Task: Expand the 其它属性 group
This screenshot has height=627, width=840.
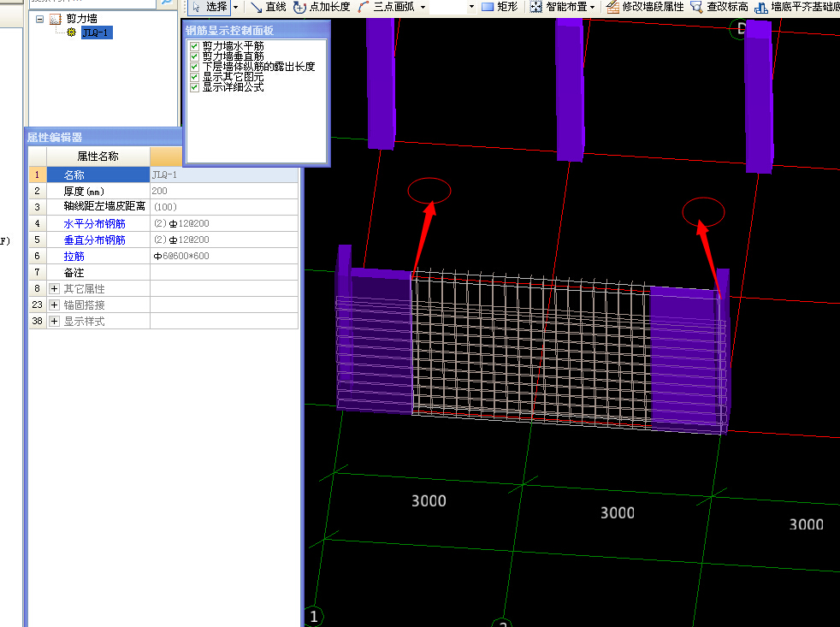Action: tap(54, 289)
